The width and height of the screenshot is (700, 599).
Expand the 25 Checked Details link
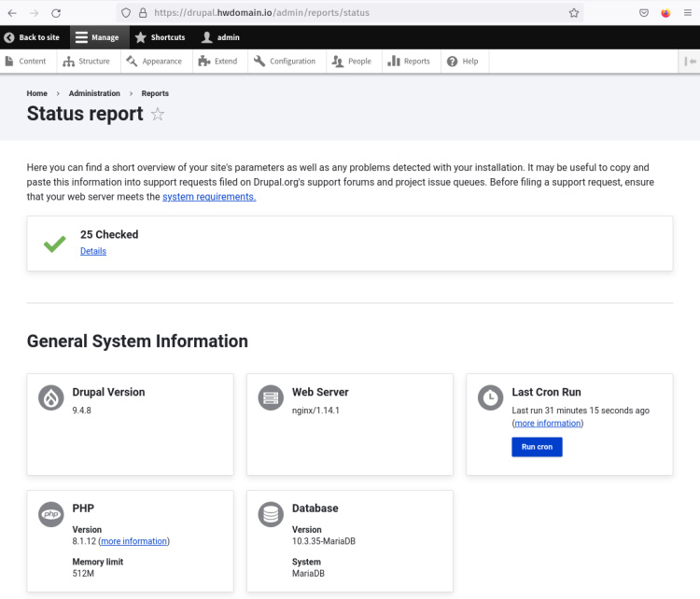(93, 251)
